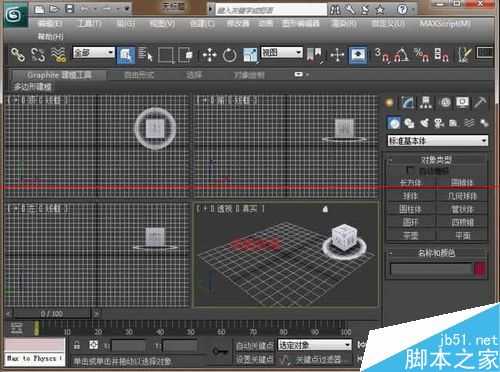Switch to the Create command panel tab
The height and width of the screenshot is (372, 500).
pos(389,103)
